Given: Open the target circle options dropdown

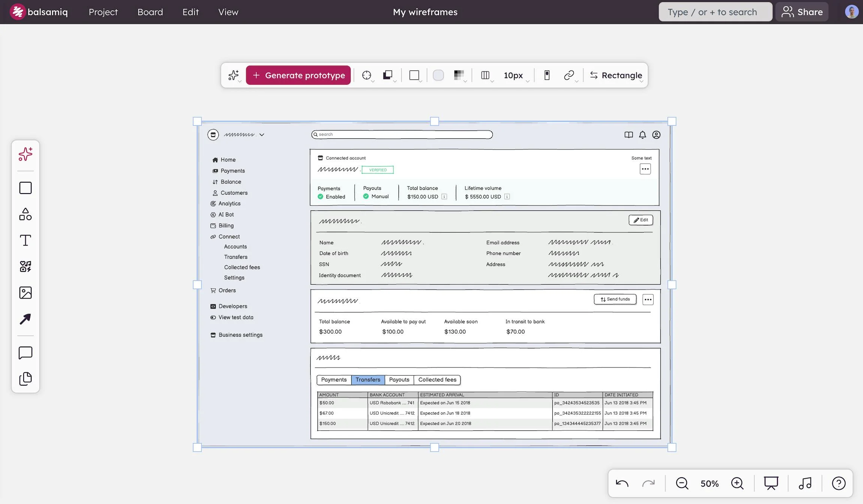Looking at the screenshot, I should pyautogui.click(x=368, y=75).
